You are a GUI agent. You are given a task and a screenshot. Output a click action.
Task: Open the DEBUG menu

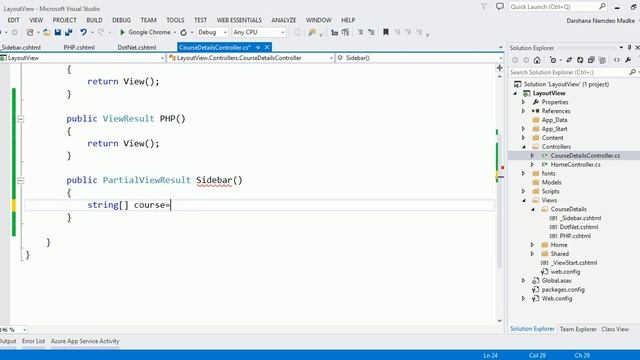(121, 20)
